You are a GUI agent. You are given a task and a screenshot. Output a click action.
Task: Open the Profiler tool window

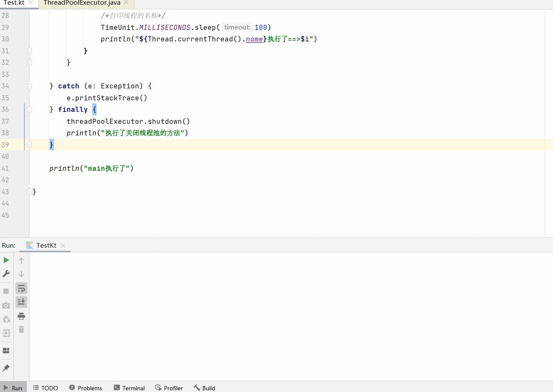pos(169,388)
